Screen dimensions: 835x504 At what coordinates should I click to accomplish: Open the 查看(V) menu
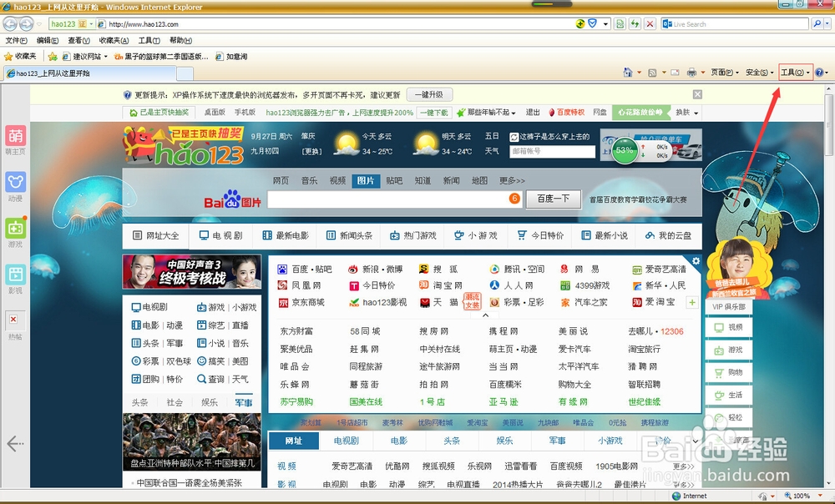coord(78,40)
